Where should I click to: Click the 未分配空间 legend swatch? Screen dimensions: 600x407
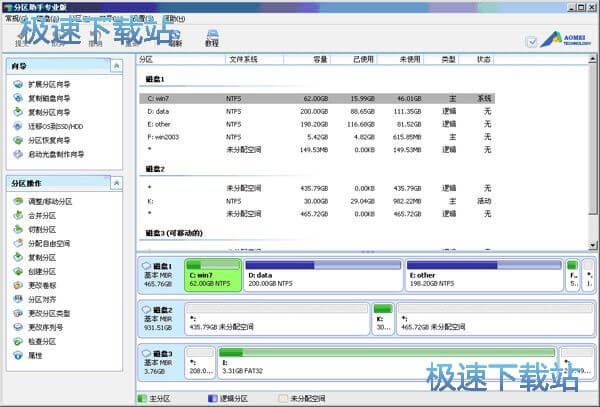pyautogui.click(x=284, y=399)
